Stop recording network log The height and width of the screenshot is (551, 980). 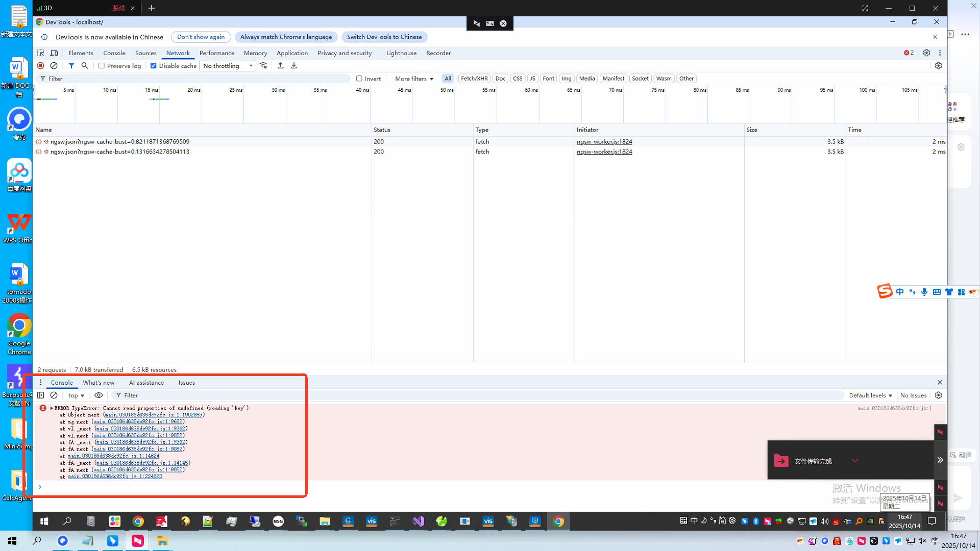41,66
